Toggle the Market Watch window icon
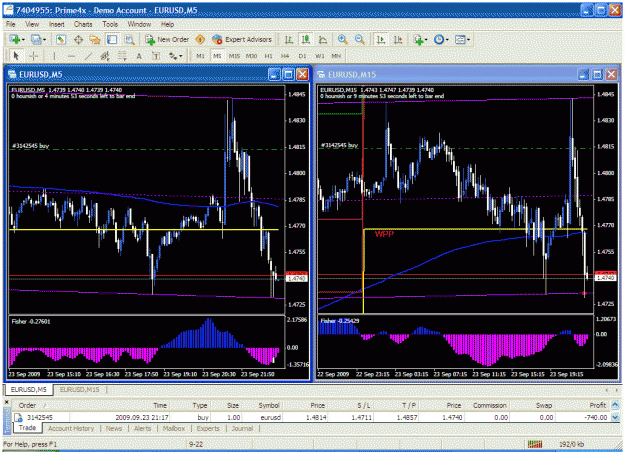Screen dimensions: 625x452 61,39
